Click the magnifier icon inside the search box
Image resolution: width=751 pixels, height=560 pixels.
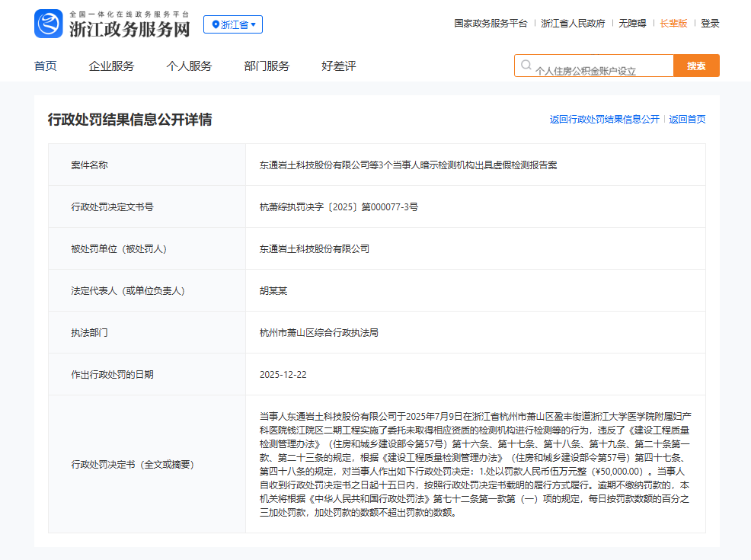pos(526,66)
